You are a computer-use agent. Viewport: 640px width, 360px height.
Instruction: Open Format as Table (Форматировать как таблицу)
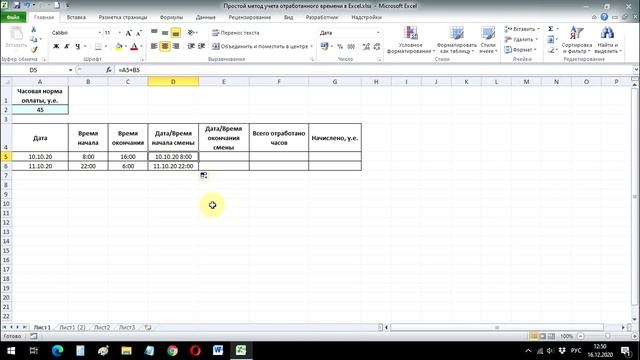coord(456,40)
